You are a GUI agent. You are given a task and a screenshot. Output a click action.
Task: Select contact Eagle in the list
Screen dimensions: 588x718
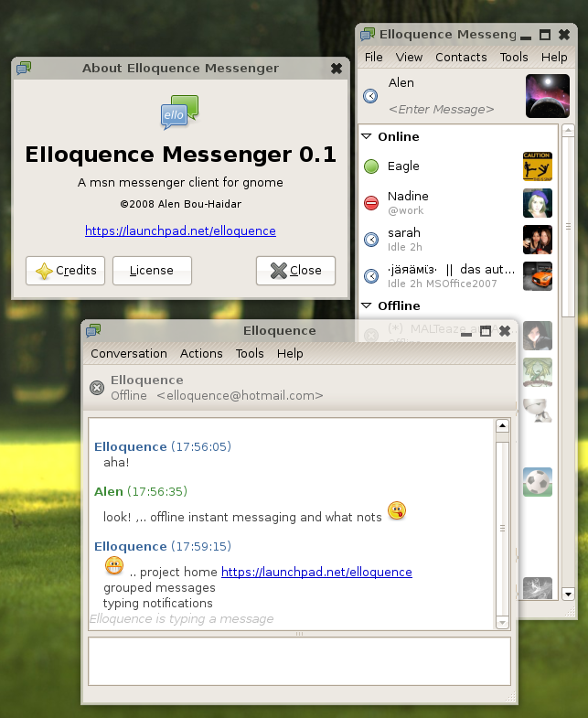click(x=458, y=166)
